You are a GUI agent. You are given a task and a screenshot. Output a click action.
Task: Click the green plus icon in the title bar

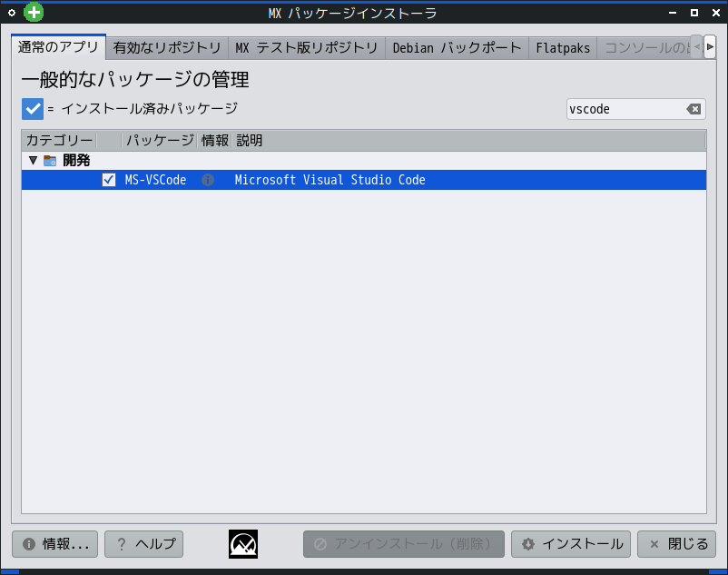tap(34, 12)
